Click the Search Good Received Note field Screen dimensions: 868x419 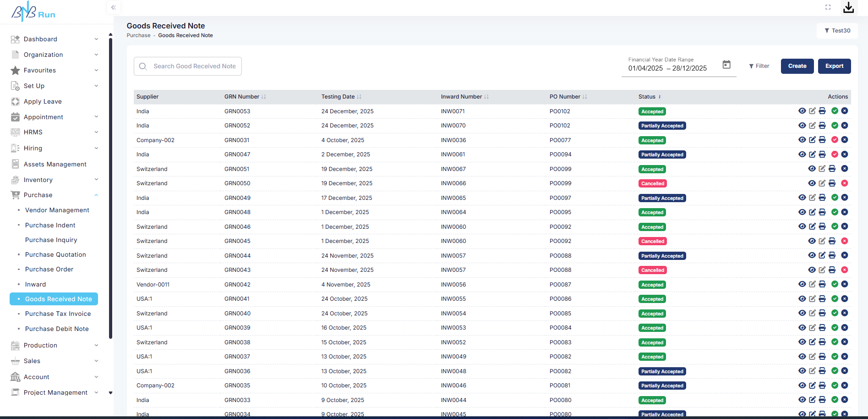(x=194, y=66)
